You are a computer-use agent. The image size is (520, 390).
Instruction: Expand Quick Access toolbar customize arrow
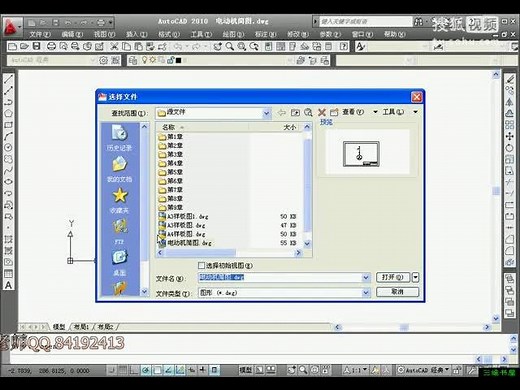110,23
